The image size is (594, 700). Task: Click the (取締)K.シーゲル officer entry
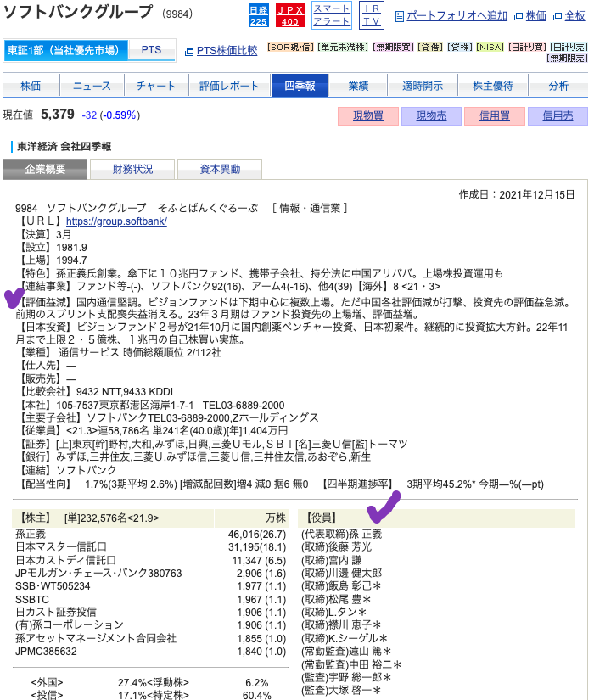tap(345, 638)
